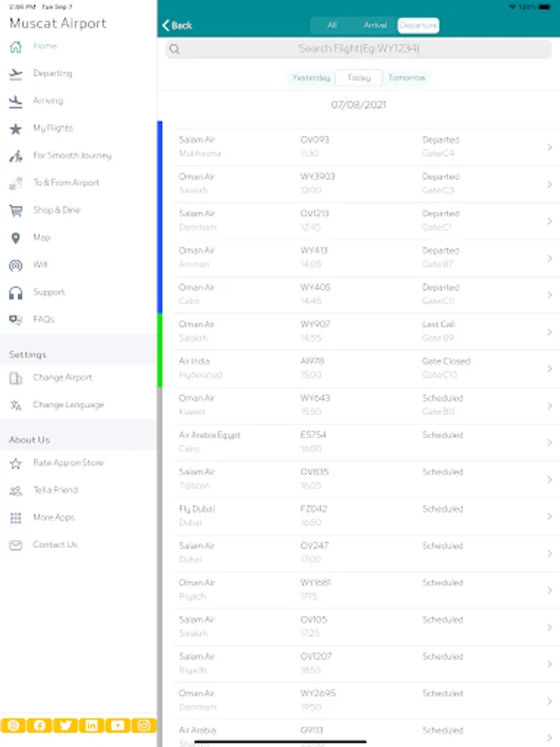The width and height of the screenshot is (560, 747).
Task: Open the Change Language setting label
Action: 69,404
